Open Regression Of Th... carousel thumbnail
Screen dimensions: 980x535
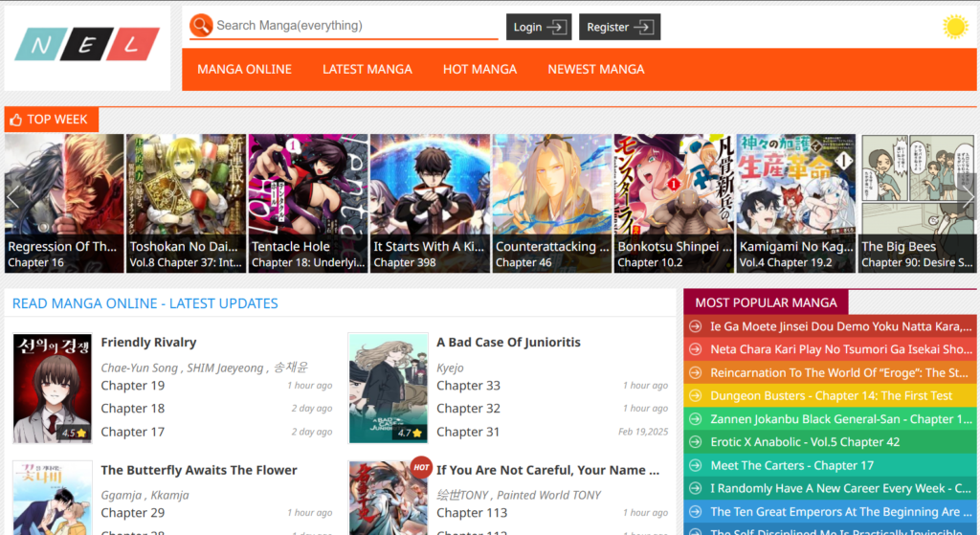(x=64, y=203)
